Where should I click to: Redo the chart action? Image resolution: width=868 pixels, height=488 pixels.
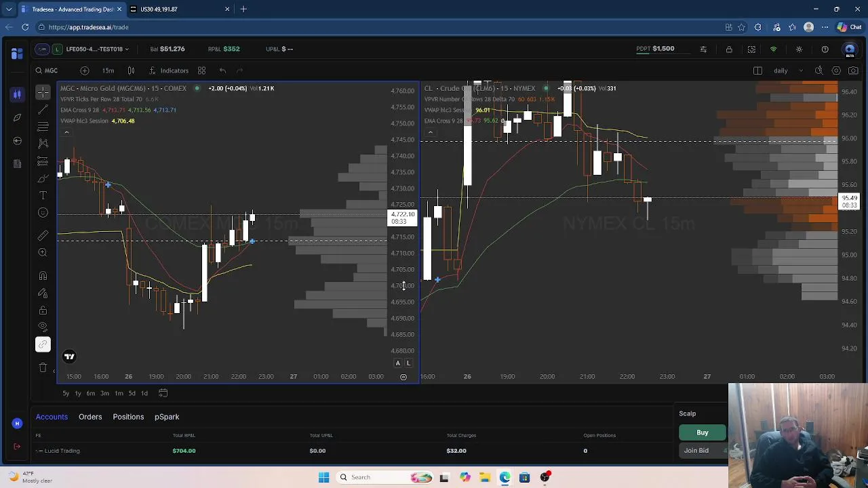click(239, 70)
